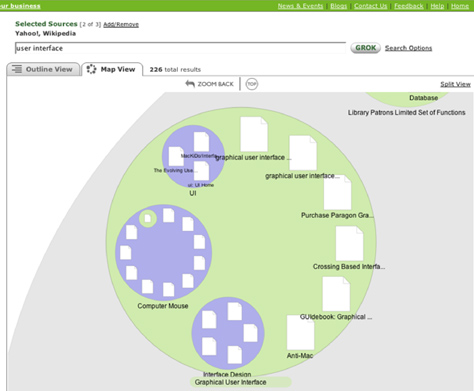474x391 pixels.
Task: Go to Home link
Action: tap(460, 6)
